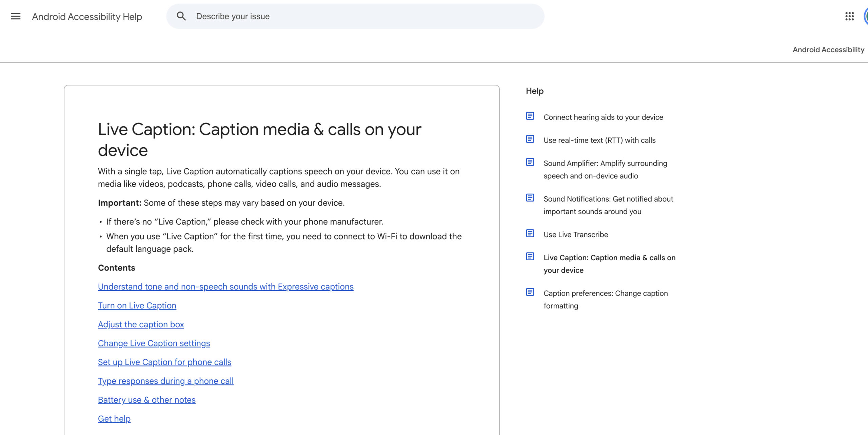Click article icon beside Sound Amplifier
The image size is (868, 435).
coord(530,162)
